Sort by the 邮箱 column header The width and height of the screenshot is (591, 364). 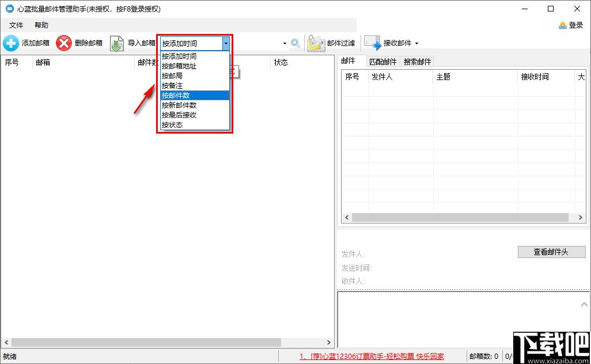point(83,62)
